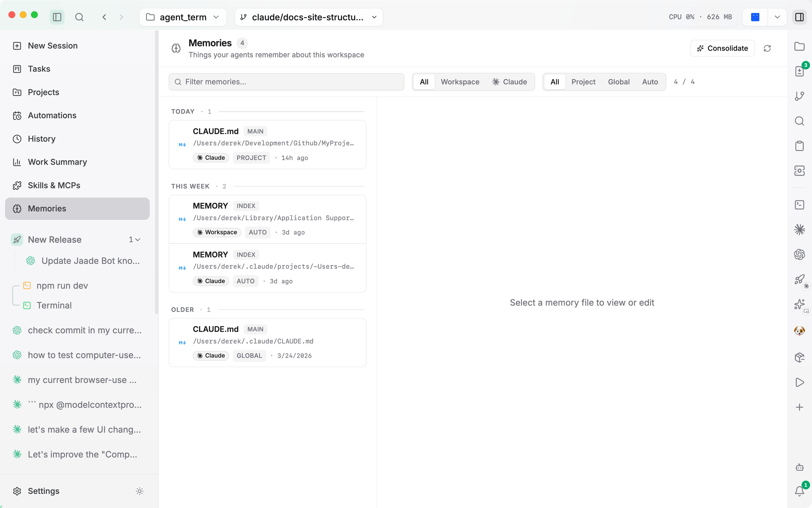Screen dimensions: 812x508
Task: Click the CPU and memory usage indicator
Action: point(700,17)
